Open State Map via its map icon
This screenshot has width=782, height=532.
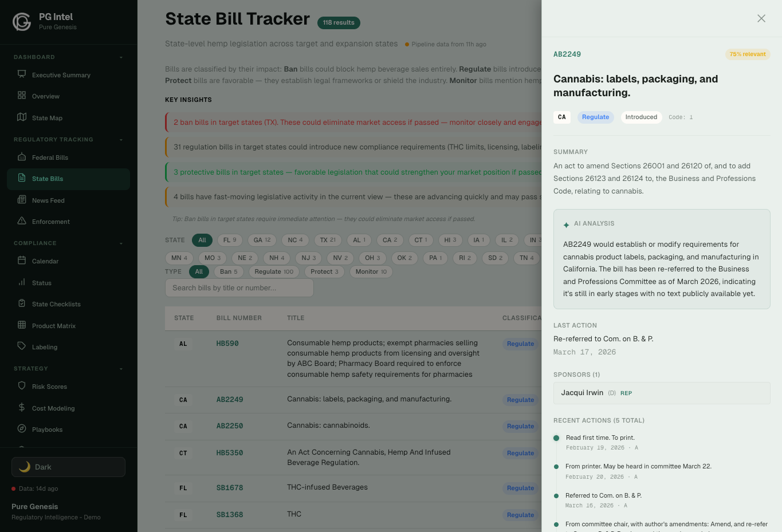(x=22, y=117)
